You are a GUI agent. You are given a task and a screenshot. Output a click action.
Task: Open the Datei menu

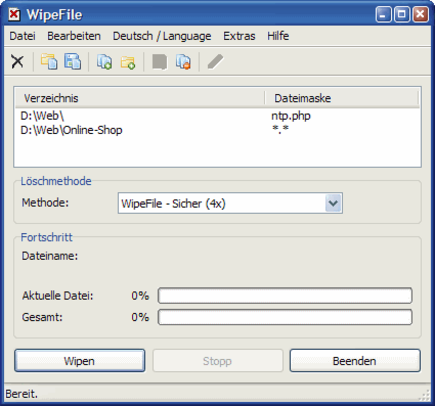point(22,36)
